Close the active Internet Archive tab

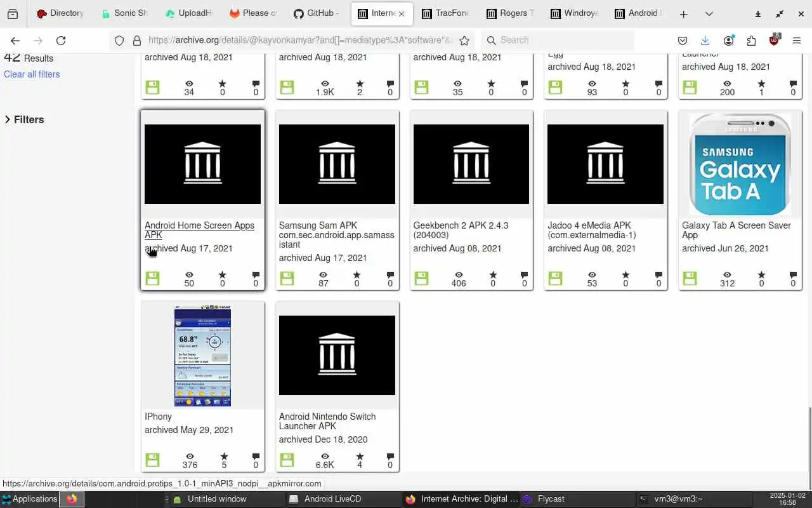tap(401, 14)
